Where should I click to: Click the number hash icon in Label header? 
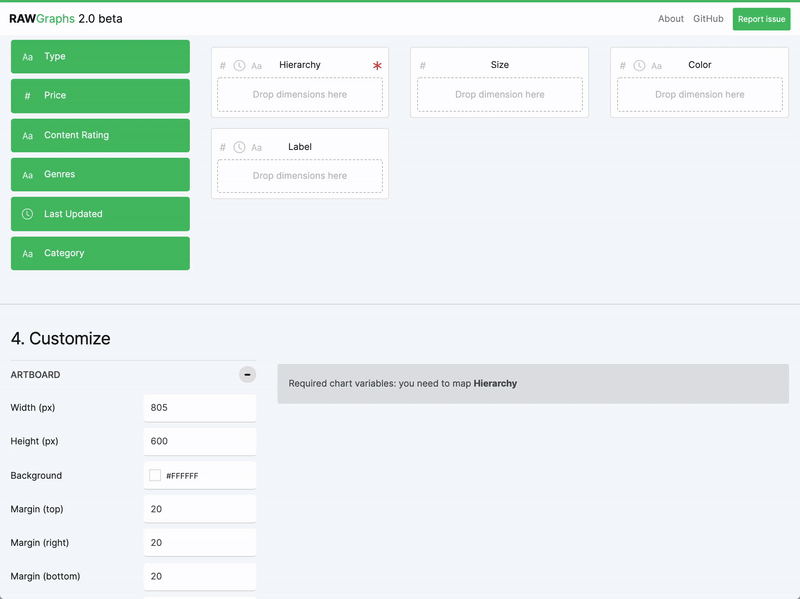click(222, 147)
